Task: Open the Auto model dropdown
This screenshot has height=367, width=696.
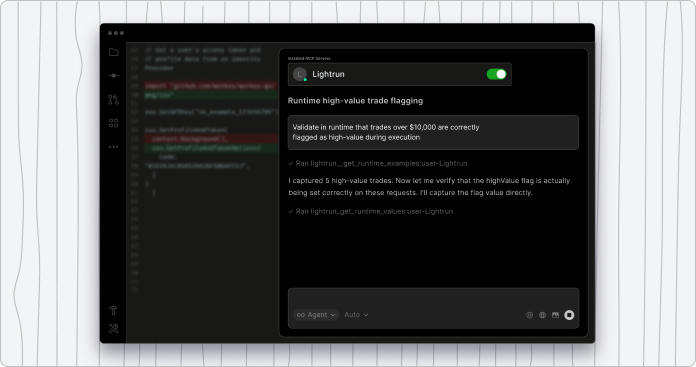Action: 356,315
